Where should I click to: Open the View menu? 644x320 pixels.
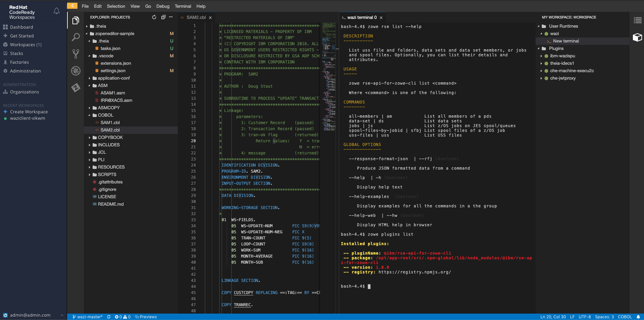pos(135,6)
